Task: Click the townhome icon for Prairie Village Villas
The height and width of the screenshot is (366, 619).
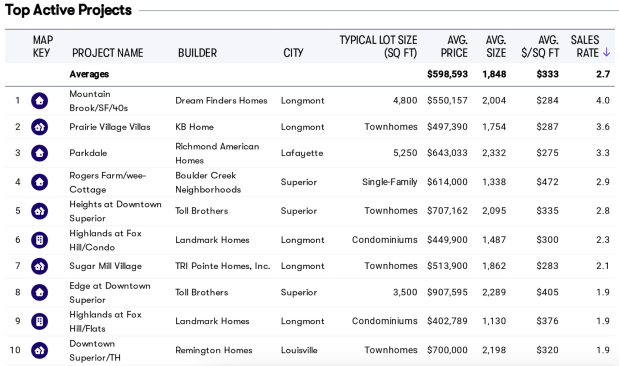Action: [39, 127]
